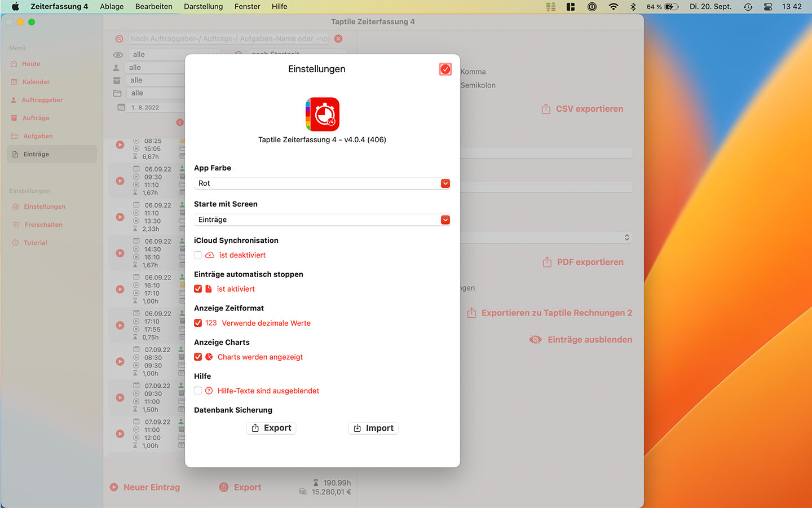Click Neuer Eintrag at the bottom
The image size is (812, 508).
coord(145,487)
